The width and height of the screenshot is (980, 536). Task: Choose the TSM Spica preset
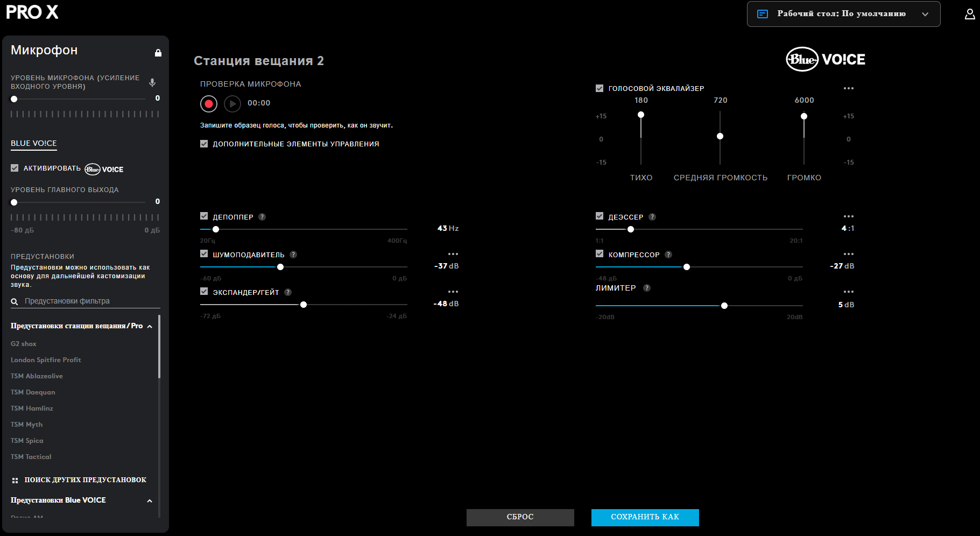click(27, 441)
